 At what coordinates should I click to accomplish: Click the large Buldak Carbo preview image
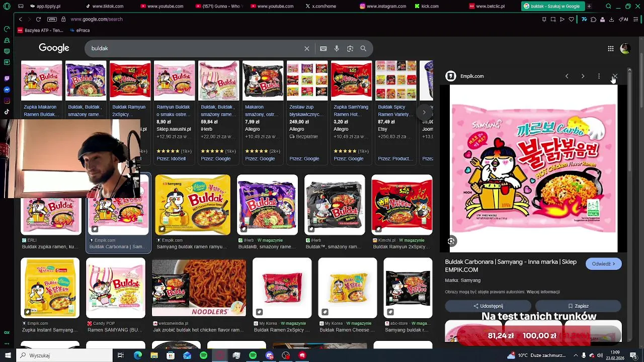point(533,168)
